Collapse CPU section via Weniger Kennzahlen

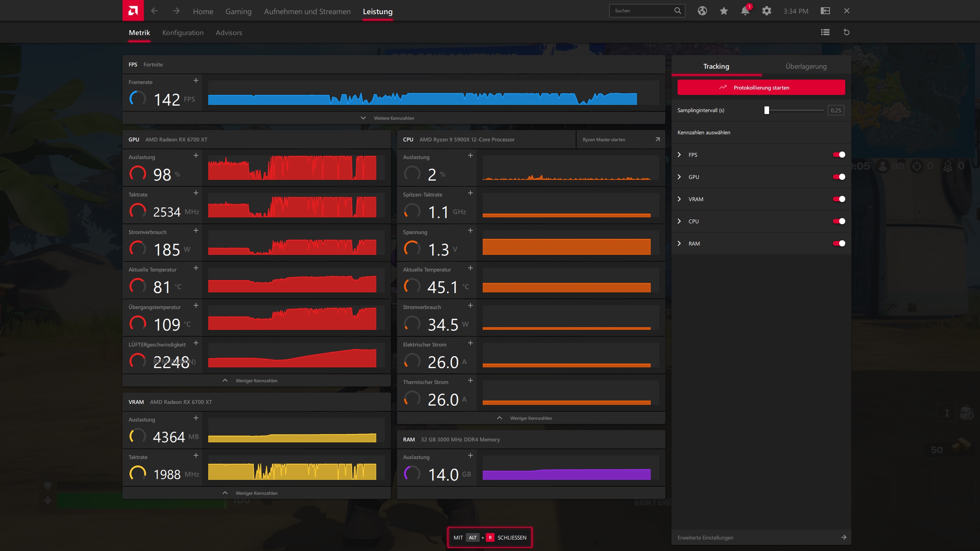[x=530, y=418]
